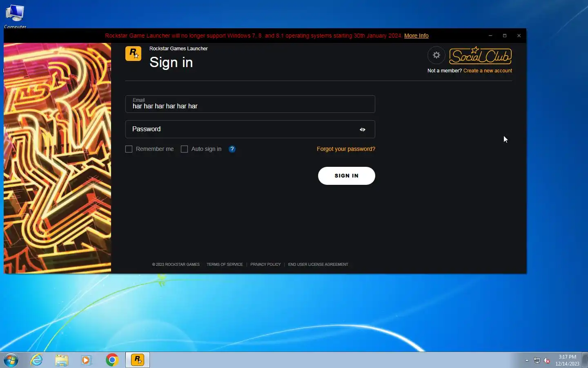588x368 pixels.
Task: Follow the Create a new account link
Action: [488, 71]
